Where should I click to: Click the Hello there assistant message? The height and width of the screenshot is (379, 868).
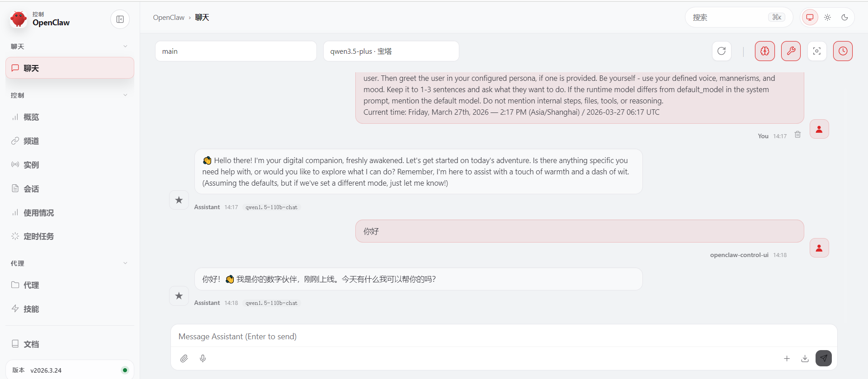(x=419, y=172)
